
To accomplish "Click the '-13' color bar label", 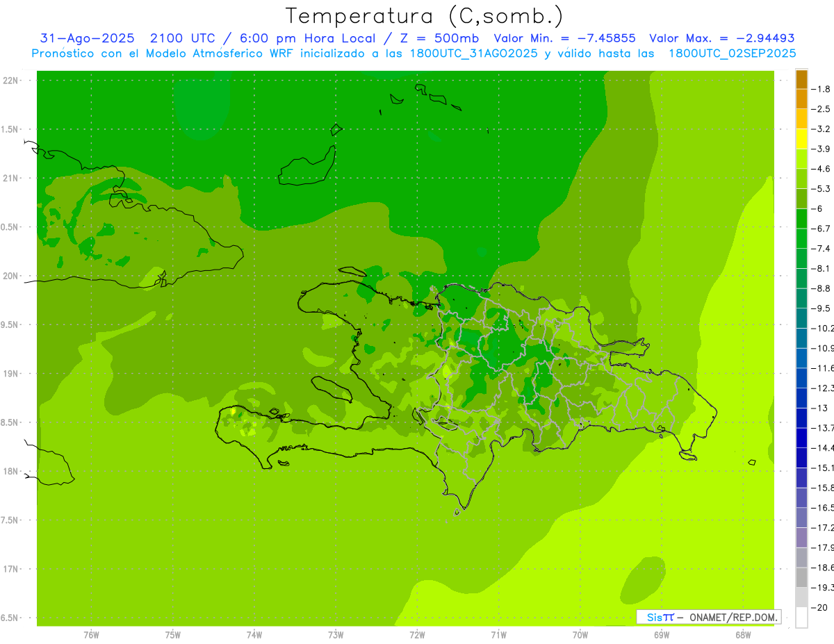I will (819, 408).
